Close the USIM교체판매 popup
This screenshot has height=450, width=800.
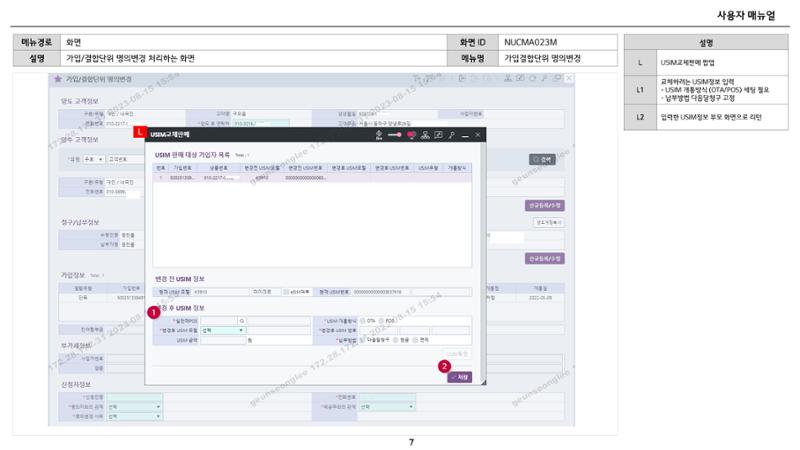tap(478, 135)
